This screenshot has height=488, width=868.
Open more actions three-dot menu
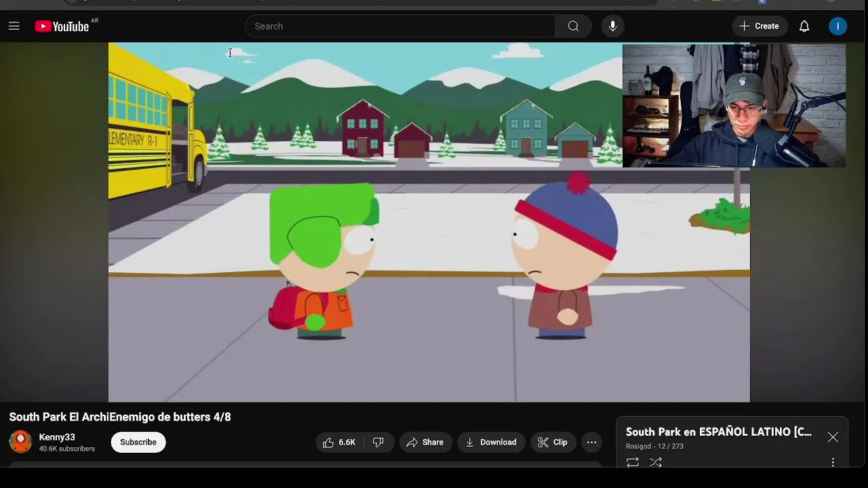[591, 442]
